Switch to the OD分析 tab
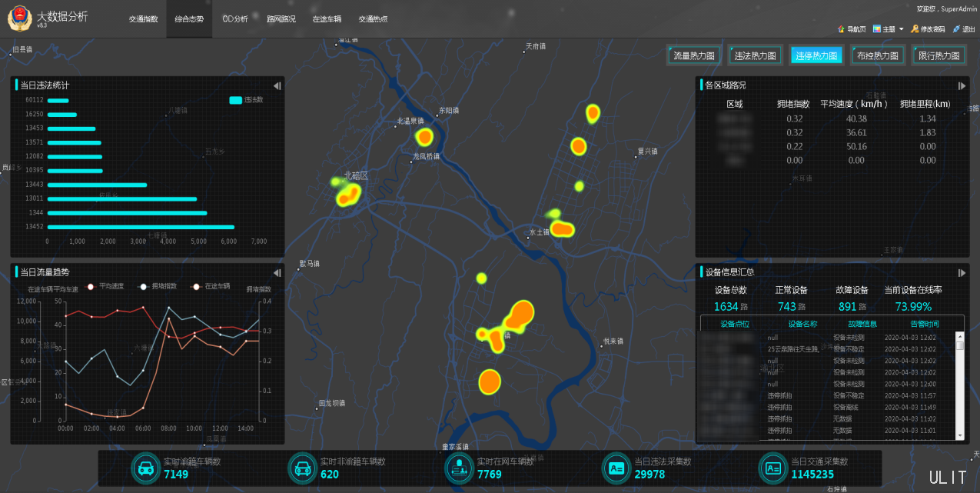The width and height of the screenshot is (980, 493). [235, 19]
